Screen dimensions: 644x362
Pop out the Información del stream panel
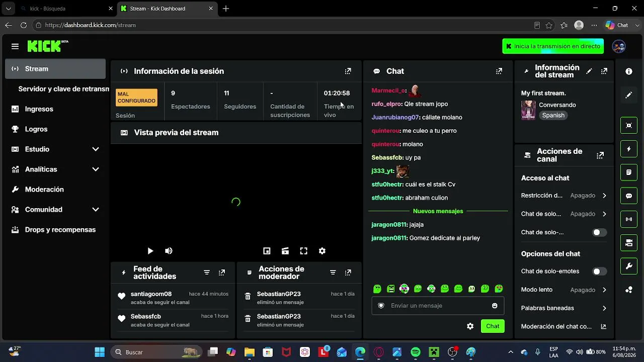604,71
